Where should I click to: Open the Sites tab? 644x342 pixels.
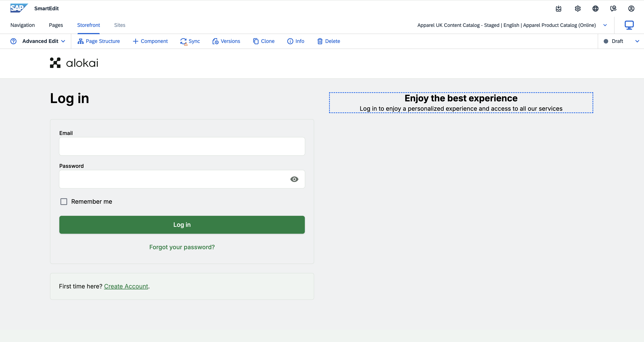[x=120, y=25]
